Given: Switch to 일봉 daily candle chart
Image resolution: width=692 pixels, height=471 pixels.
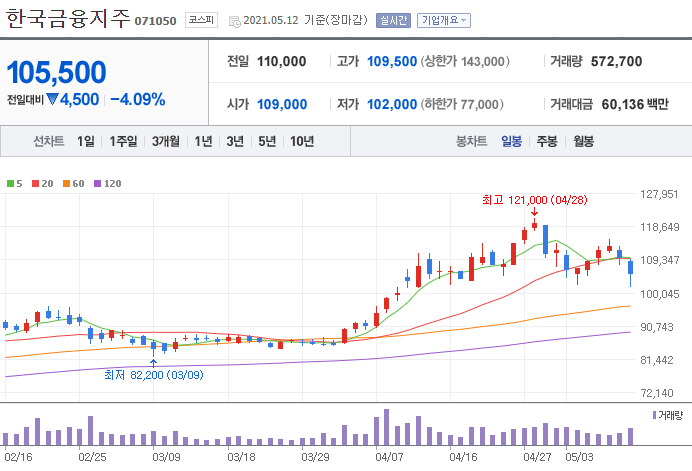Looking at the screenshot, I should tap(511, 141).
